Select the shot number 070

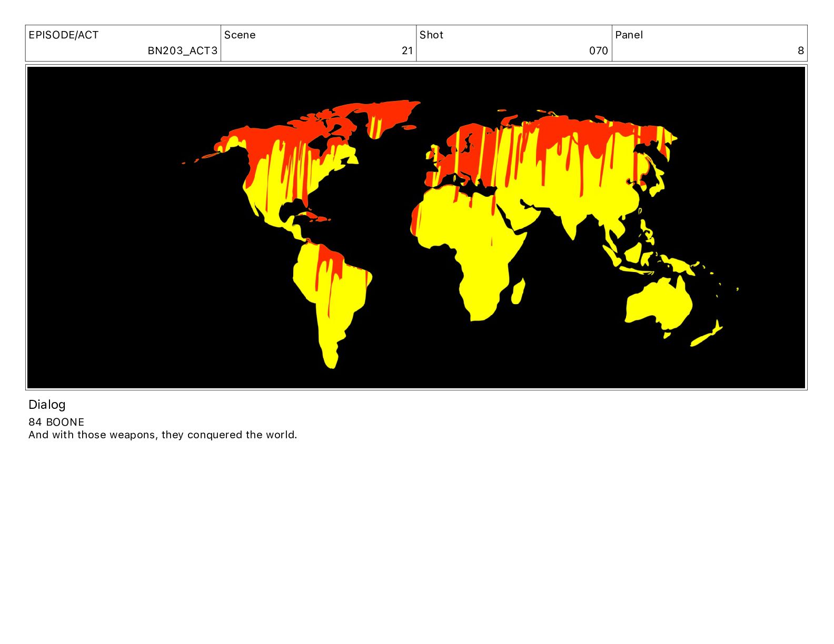click(x=599, y=51)
